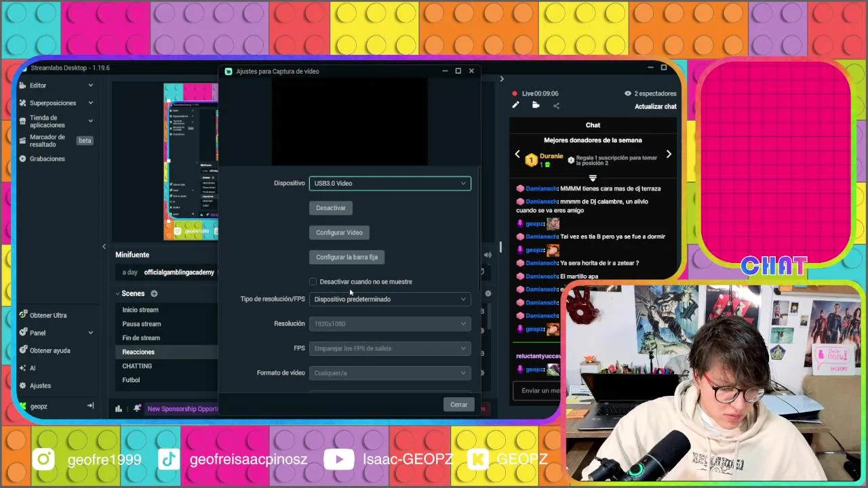This screenshot has width=868, height=488.
Task: Click the Desactivar button
Action: (331, 208)
